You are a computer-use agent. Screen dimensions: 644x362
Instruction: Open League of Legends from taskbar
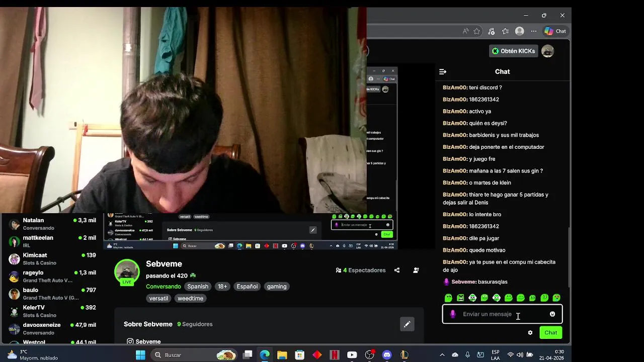tap(404, 355)
